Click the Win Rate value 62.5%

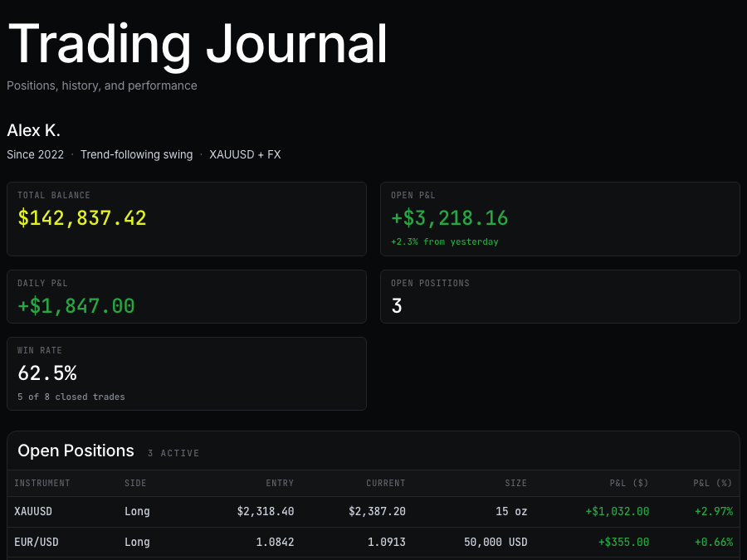pyautogui.click(x=47, y=373)
